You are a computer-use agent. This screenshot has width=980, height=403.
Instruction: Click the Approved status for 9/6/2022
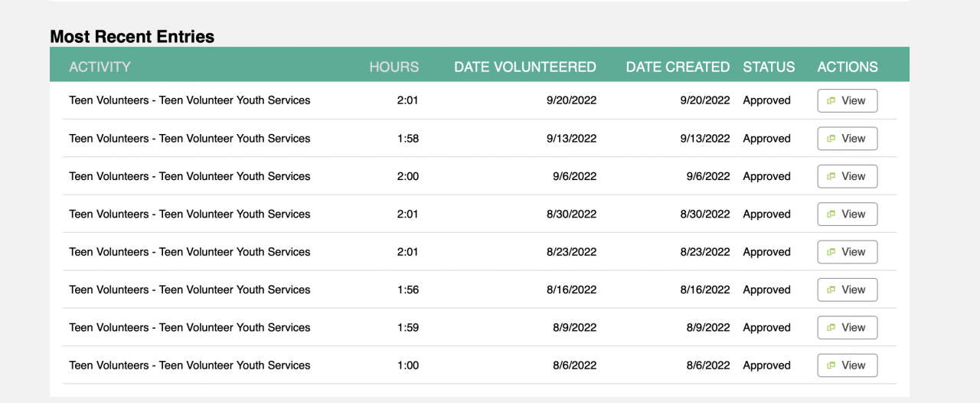pyautogui.click(x=766, y=176)
